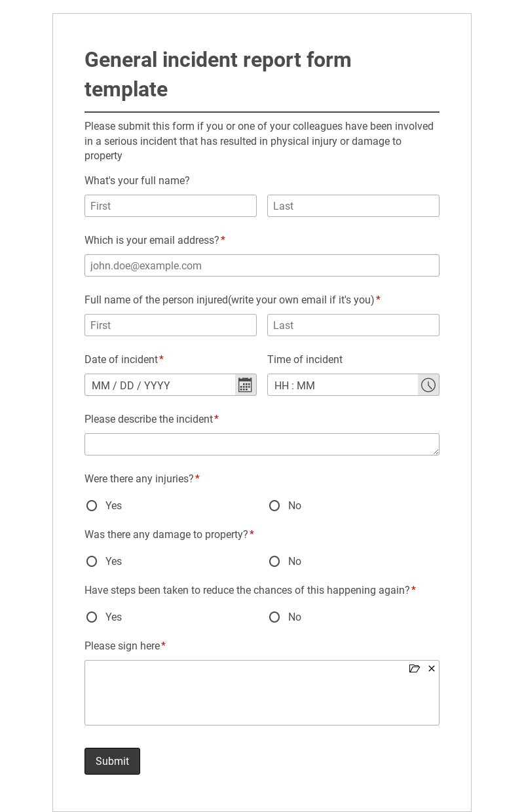Click the HH : MM time field
524x812 pixels.
pos(343,385)
